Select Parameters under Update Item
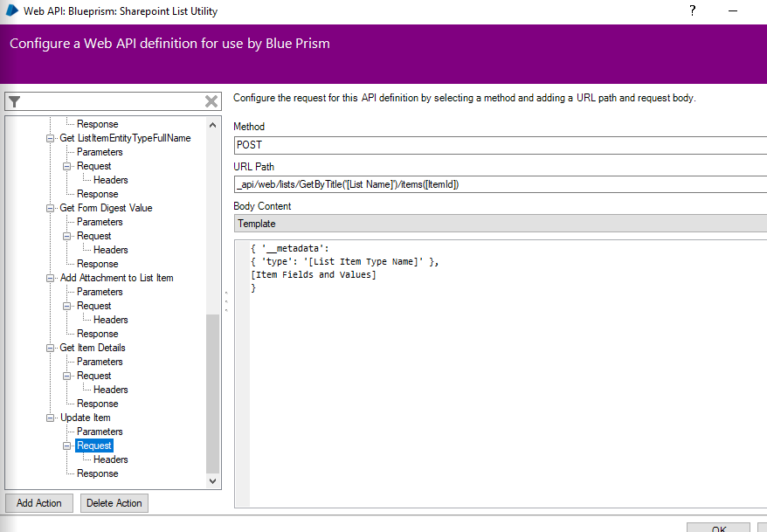 (100, 432)
